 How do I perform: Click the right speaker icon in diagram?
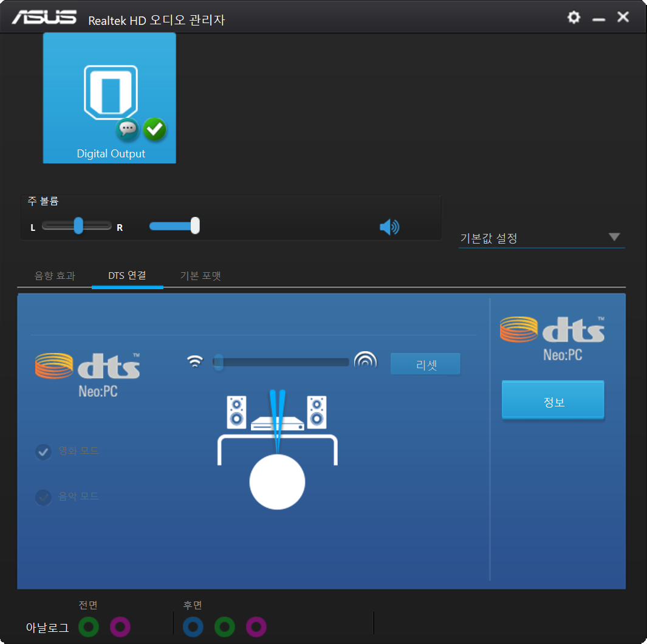(317, 412)
